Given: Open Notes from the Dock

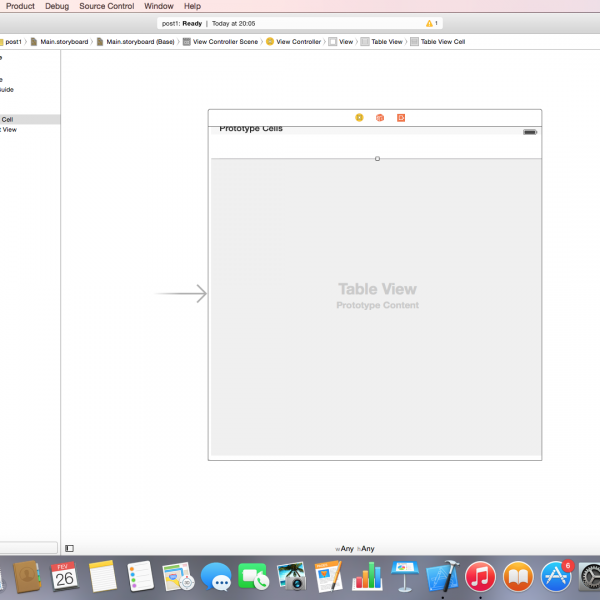Looking at the screenshot, I should point(102,576).
